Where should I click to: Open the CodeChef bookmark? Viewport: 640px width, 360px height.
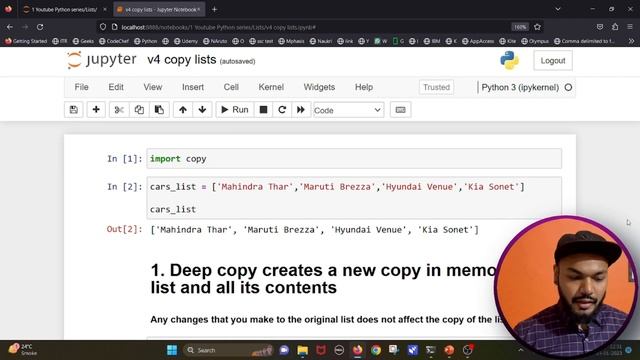tap(114, 41)
